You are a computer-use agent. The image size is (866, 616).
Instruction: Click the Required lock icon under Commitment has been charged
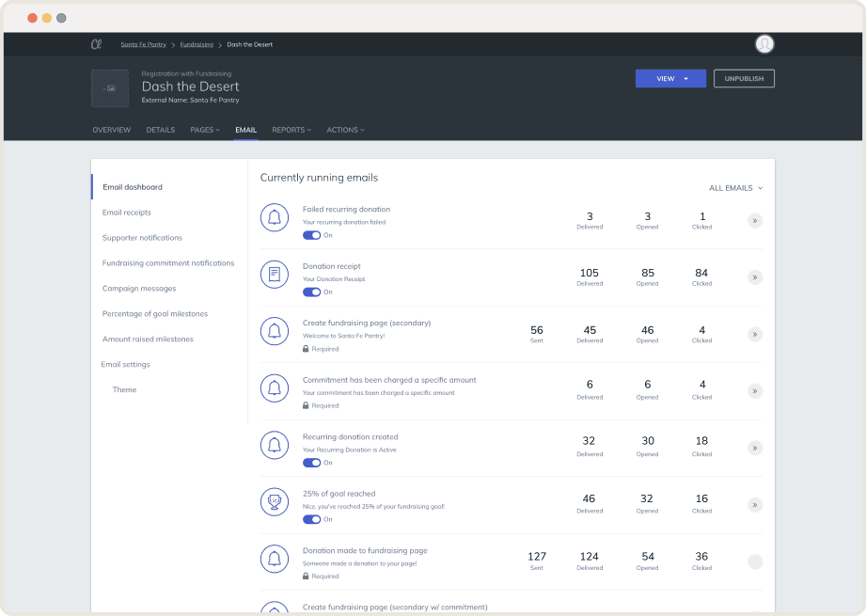(x=306, y=405)
